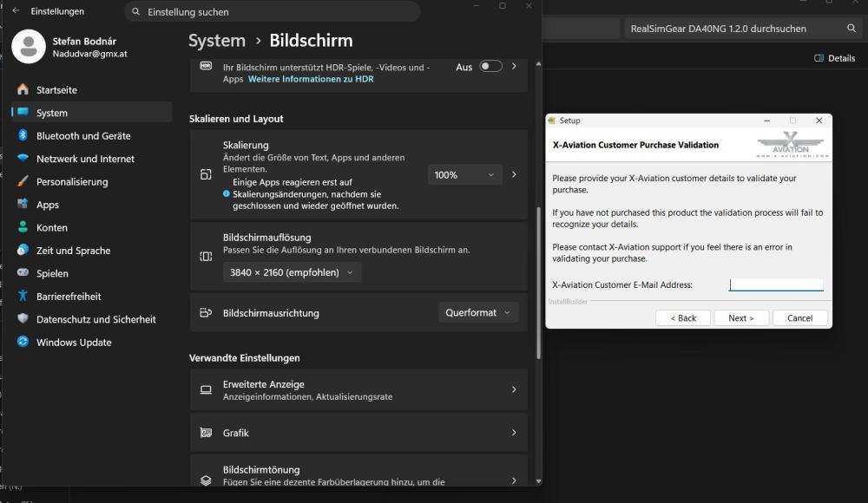Click the Netzwerk und Internet wifi icon
868x503 pixels.
[23, 158]
